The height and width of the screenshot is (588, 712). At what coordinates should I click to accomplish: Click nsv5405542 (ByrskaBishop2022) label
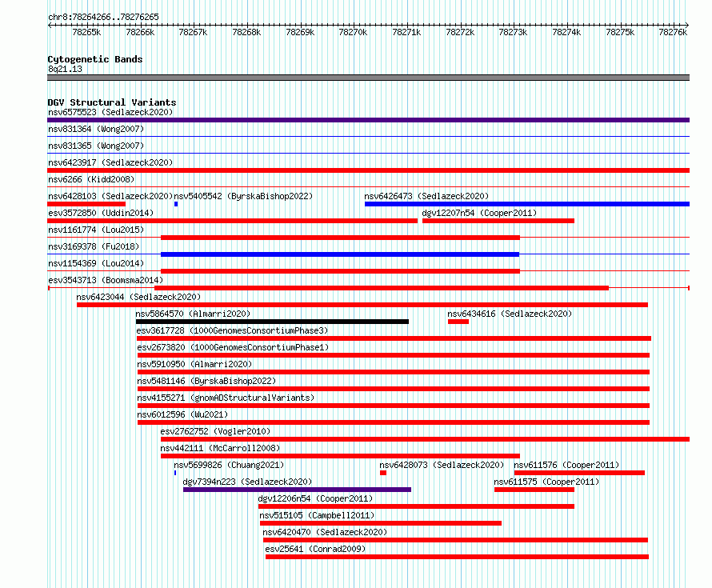[243, 196]
